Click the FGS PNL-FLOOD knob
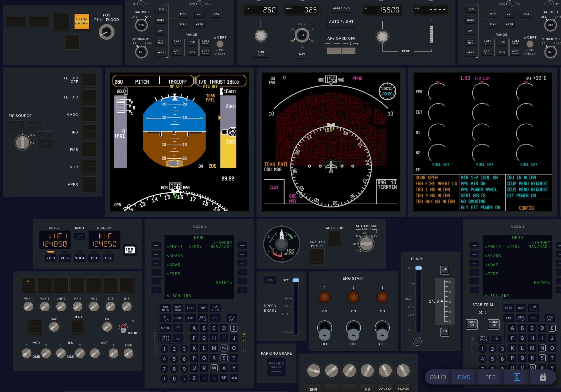This screenshot has width=561, height=392. [x=106, y=32]
